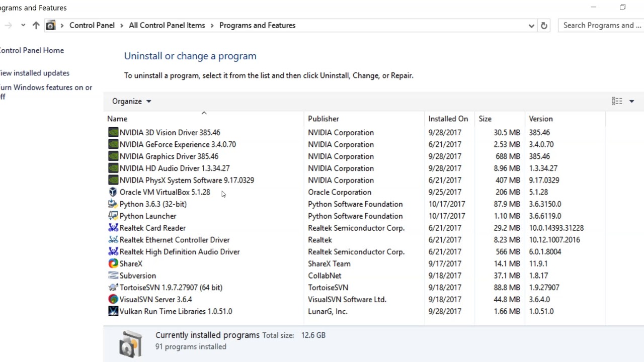
Task: Click the NVIDIA Graphics Driver icon
Action: 113,156
